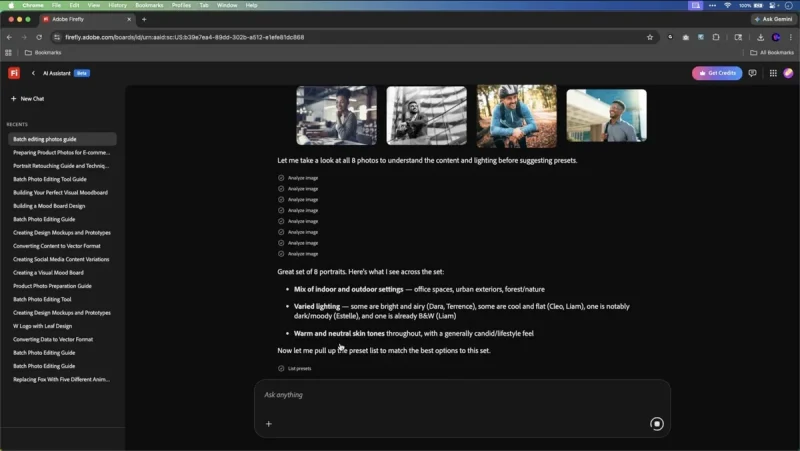This screenshot has height=451, width=800.
Task: Click the Firefly home logo icon
Action: pyautogui.click(x=14, y=73)
